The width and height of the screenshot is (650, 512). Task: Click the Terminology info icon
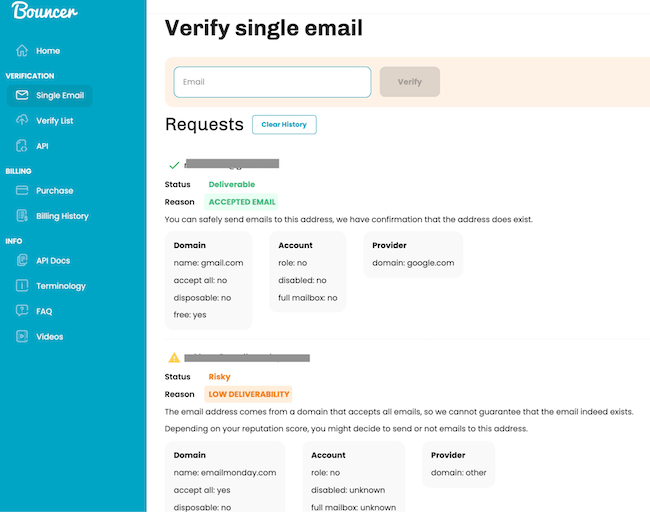[x=22, y=286]
